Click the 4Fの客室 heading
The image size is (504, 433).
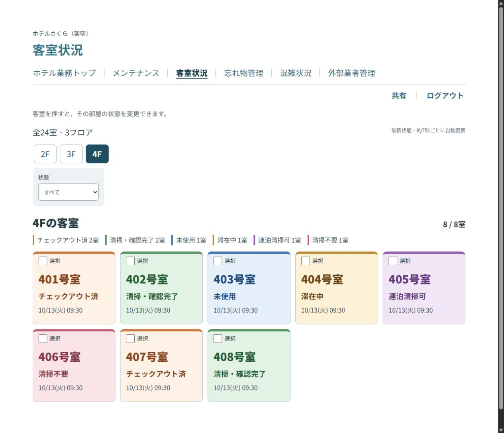click(56, 223)
